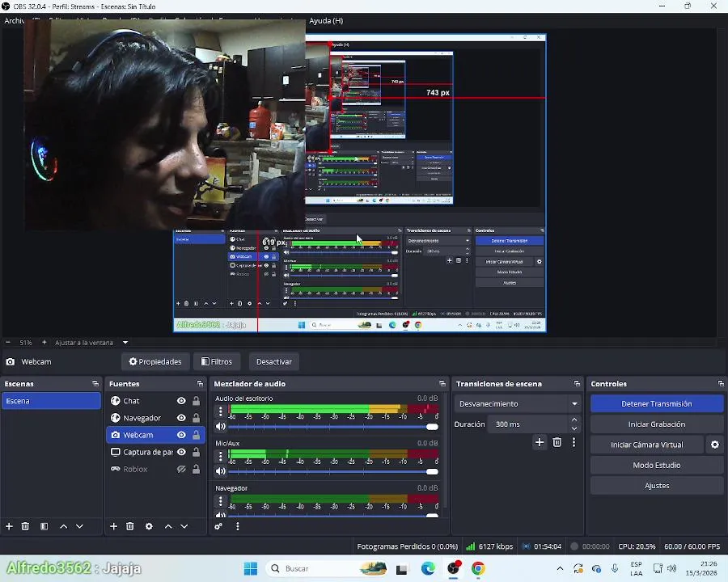Screen dimensions: 728x582
Task: Click OBS Studio taskbar icon
Action: [453, 568]
